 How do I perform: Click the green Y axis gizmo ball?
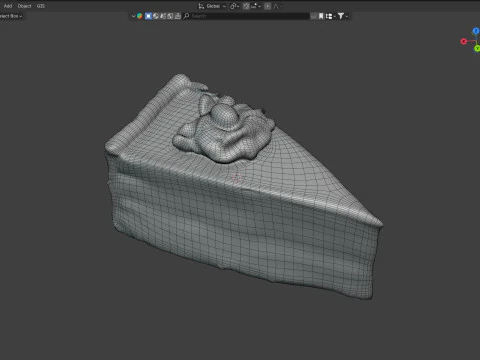[477, 49]
